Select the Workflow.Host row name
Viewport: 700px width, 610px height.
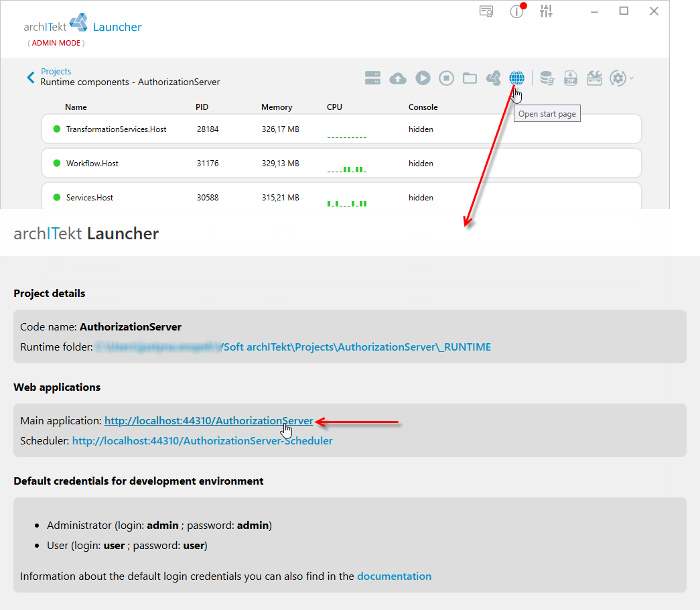(x=92, y=164)
